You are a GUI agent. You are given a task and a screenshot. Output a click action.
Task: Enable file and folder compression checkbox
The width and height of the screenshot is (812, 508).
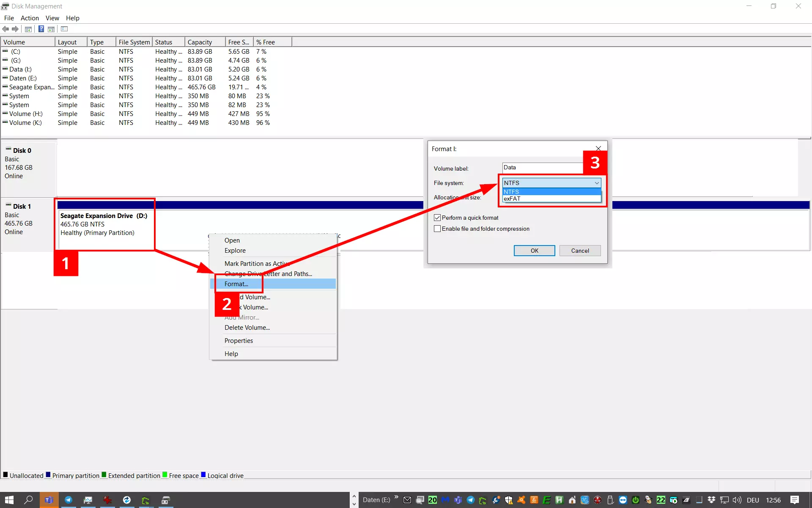point(437,229)
